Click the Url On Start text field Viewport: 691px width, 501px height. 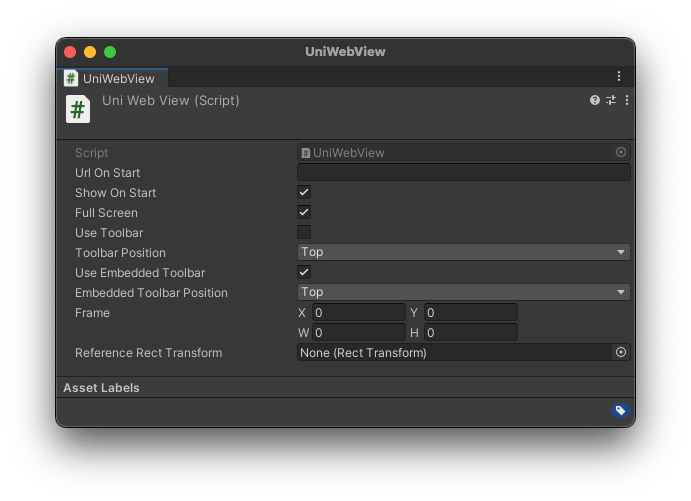463,173
